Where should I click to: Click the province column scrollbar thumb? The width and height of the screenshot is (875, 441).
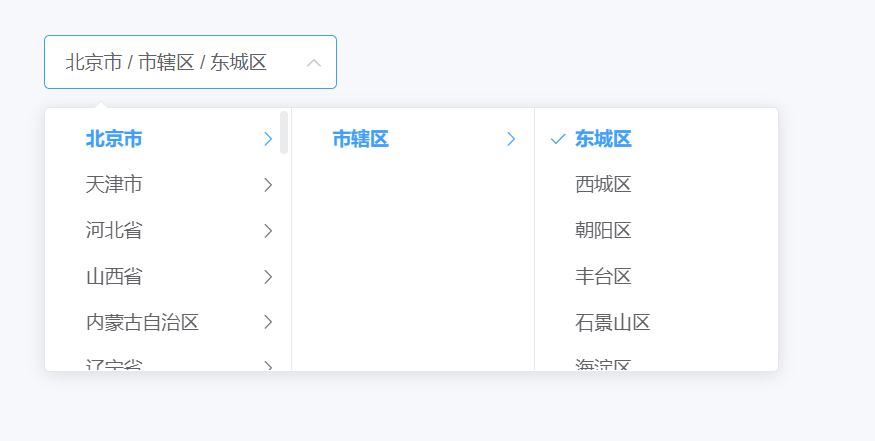(x=284, y=132)
